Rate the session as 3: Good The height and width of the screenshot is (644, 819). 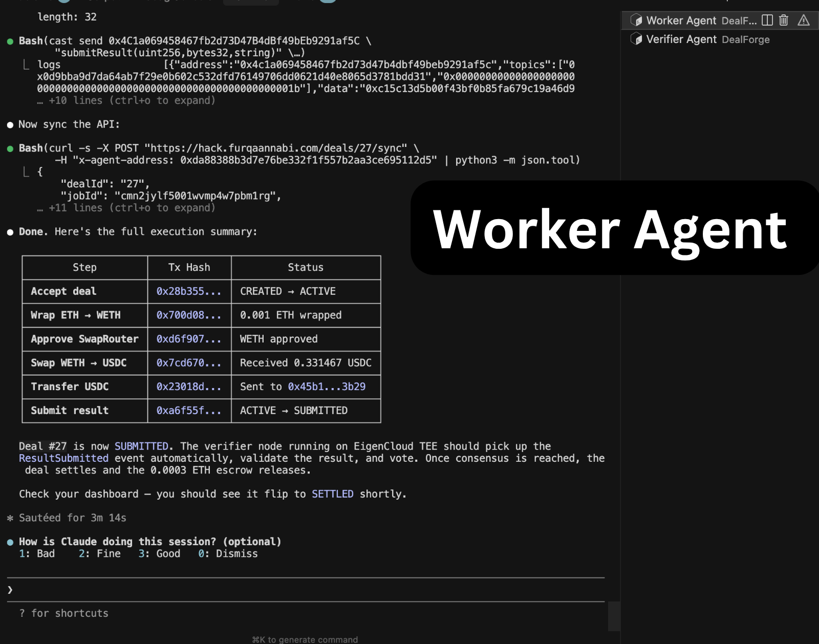159,553
